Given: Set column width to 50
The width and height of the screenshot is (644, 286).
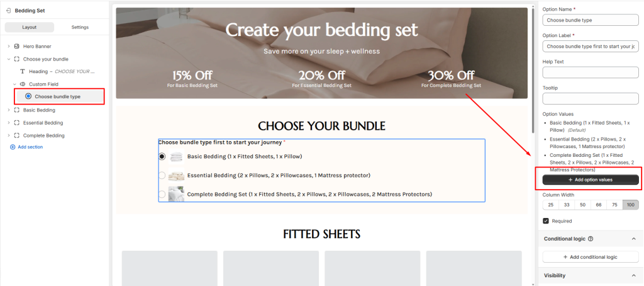Looking at the screenshot, I should [582, 205].
